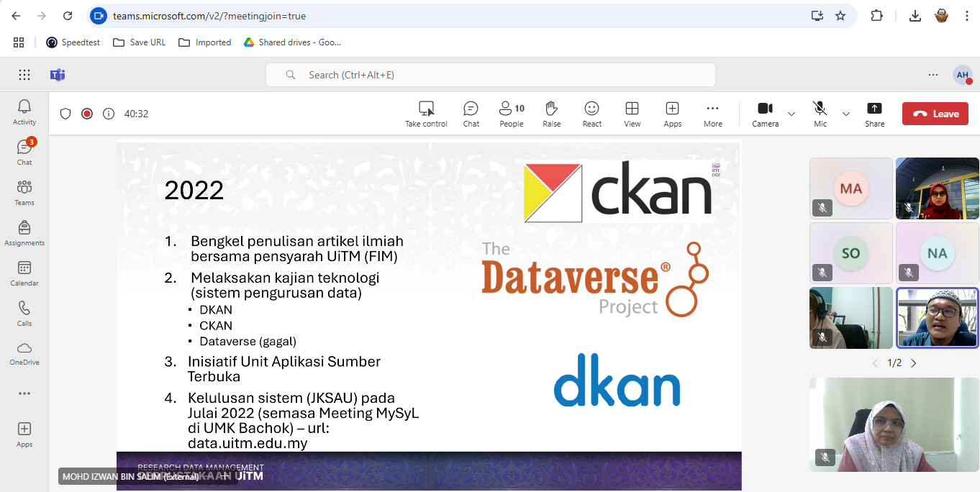This screenshot has height=492, width=980.
Task: Open the React emoji options
Action: (592, 114)
